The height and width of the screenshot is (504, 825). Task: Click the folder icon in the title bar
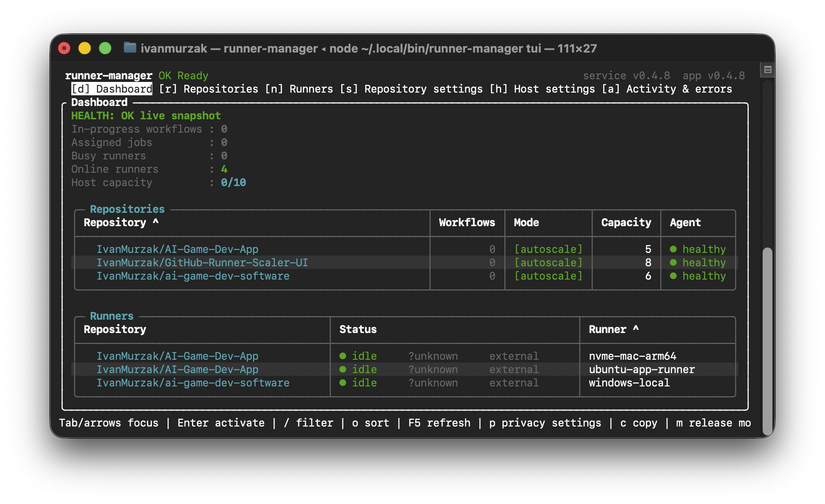[130, 48]
